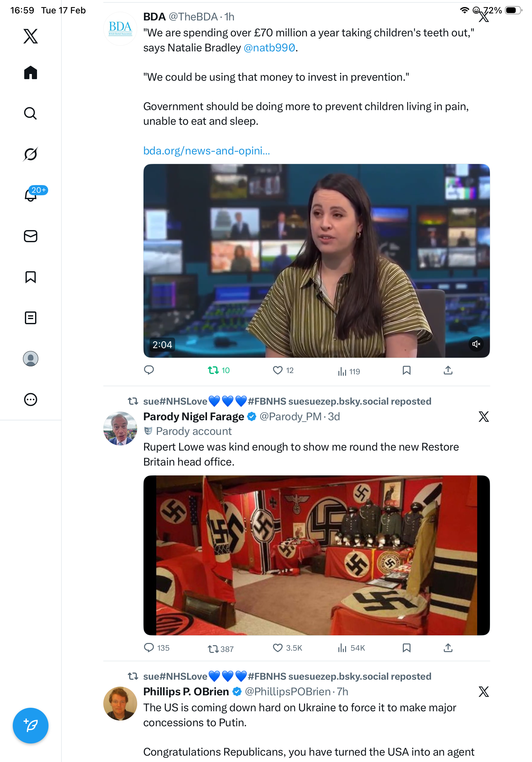Share the Parody Nigel Farage post

(448, 647)
